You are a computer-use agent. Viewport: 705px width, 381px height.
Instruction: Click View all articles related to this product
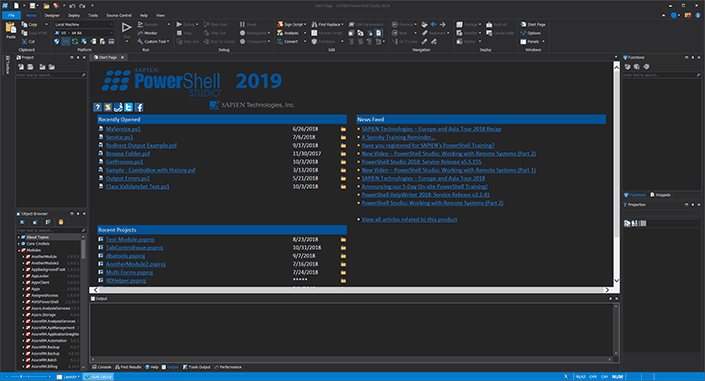(x=409, y=220)
